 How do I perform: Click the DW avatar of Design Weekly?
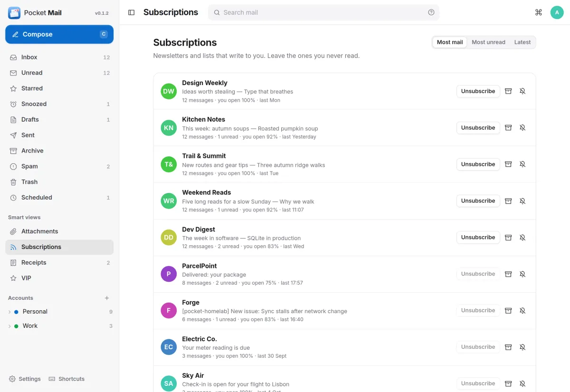point(169,91)
